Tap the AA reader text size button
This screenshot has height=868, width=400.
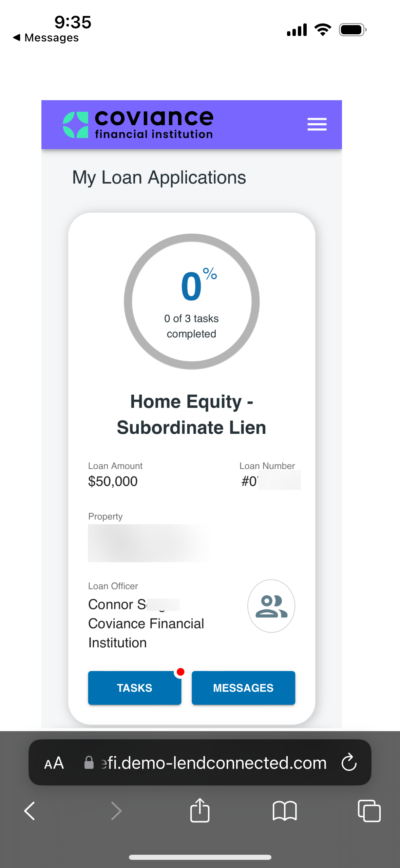point(54,763)
